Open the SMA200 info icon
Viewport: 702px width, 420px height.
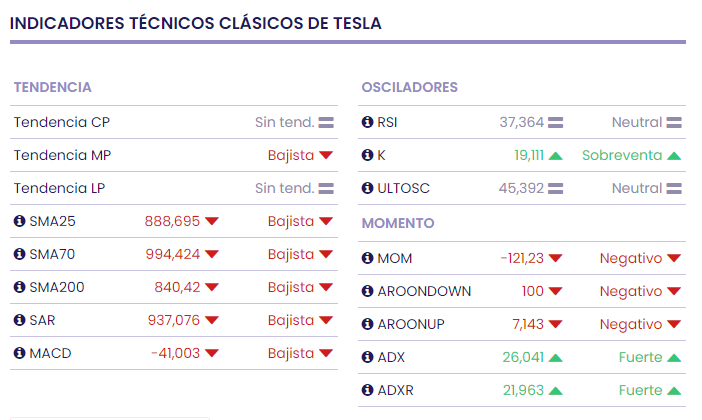pyautogui.click(x=19, y=287)
